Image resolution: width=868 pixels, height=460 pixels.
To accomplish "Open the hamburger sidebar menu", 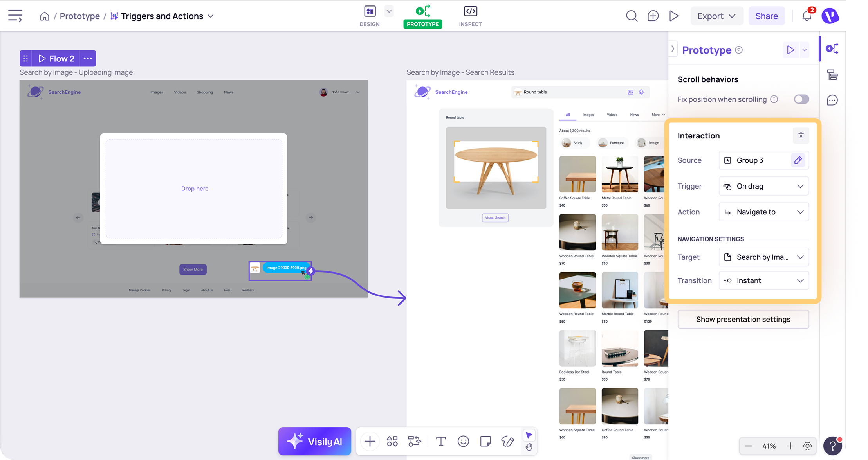I will point(15,16).
